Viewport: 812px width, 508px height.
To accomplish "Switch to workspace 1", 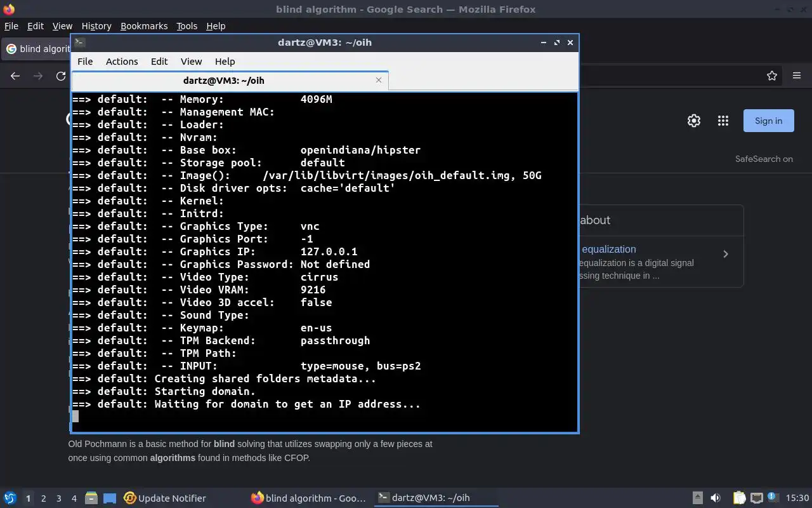I will pyautogui.click(x=28, y=498).
